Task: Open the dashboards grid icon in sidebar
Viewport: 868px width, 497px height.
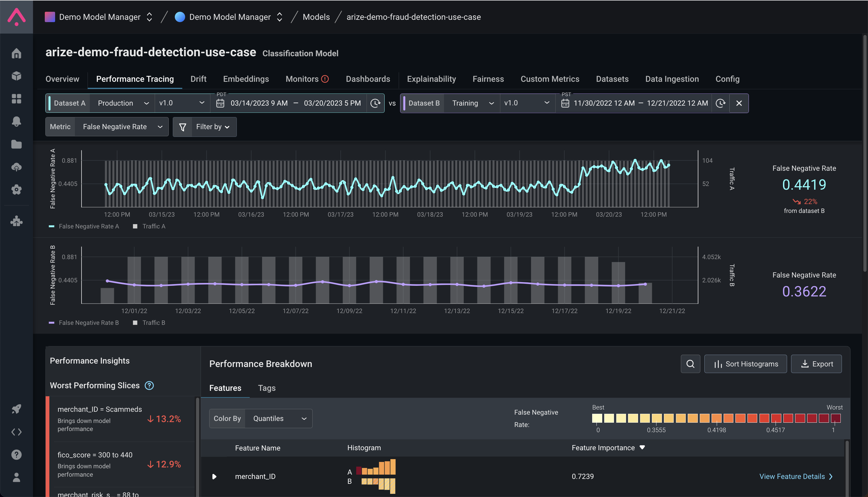Action: click(x=16, y=99)
